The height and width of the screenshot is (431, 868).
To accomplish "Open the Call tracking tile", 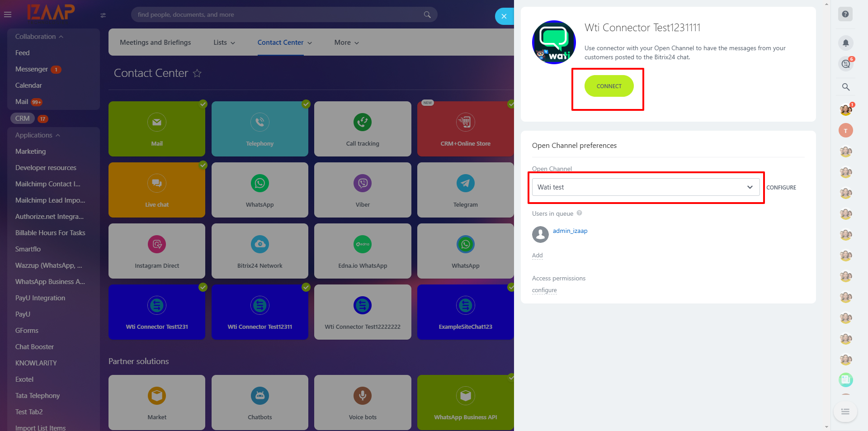I will [x=363, y=129].
